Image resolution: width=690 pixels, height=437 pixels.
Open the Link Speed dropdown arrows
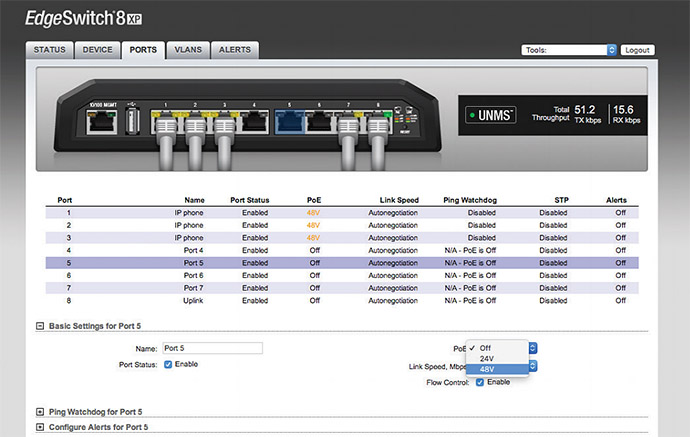533,366
